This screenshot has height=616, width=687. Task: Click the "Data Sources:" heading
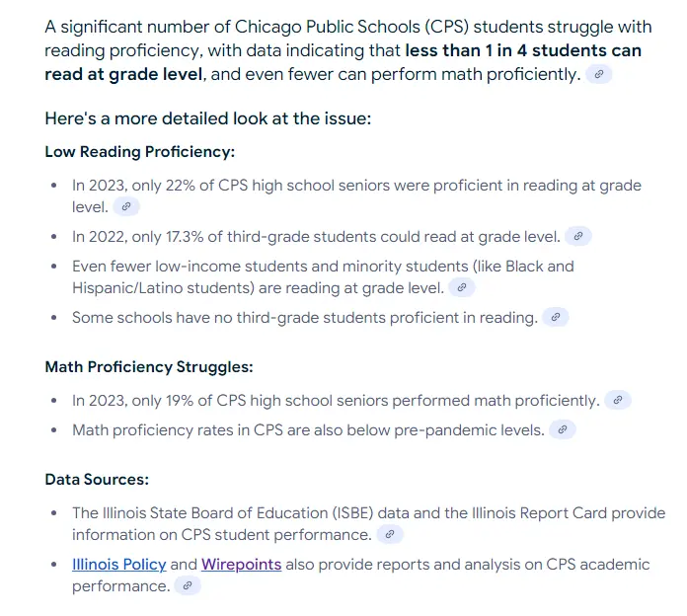(x=97, y=480)
